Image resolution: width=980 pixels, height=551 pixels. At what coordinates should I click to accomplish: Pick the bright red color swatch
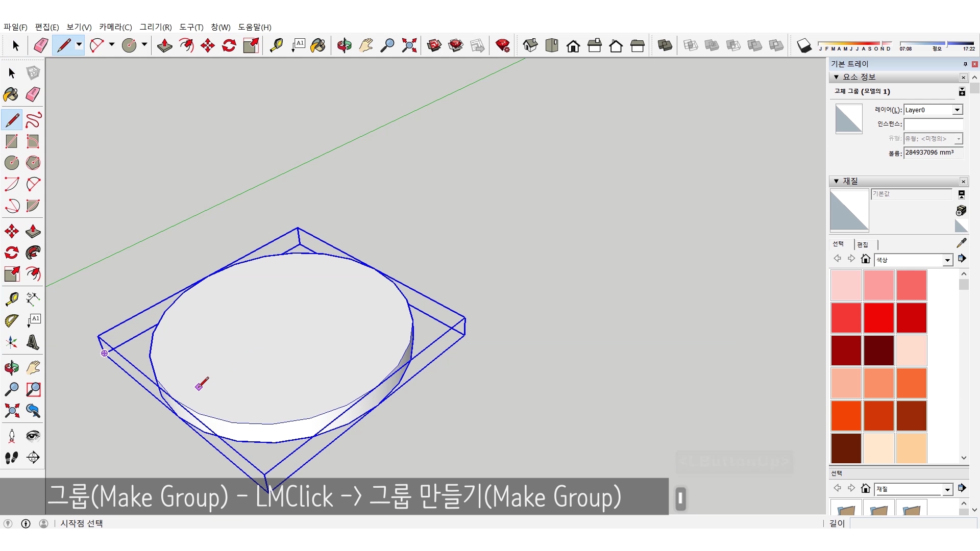(x=878, y=317)
